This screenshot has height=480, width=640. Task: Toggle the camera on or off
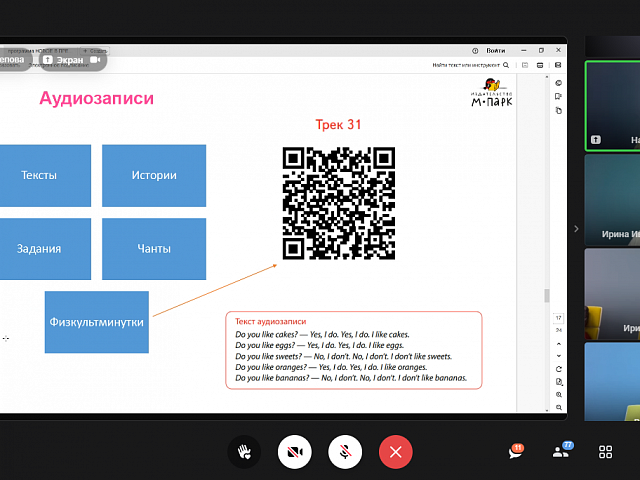pyautogui.click(x=294, y=452)
